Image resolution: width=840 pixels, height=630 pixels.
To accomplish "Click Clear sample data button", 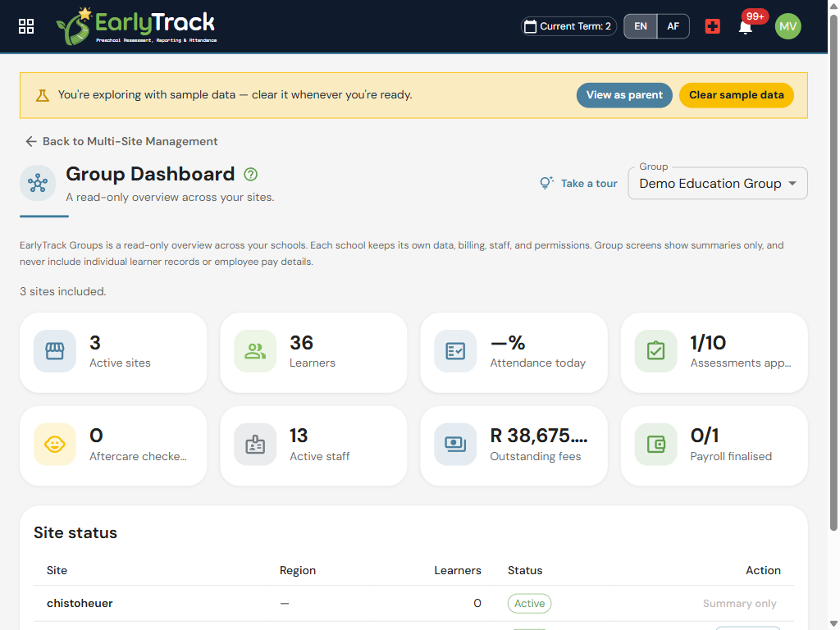I will (736, 95).
